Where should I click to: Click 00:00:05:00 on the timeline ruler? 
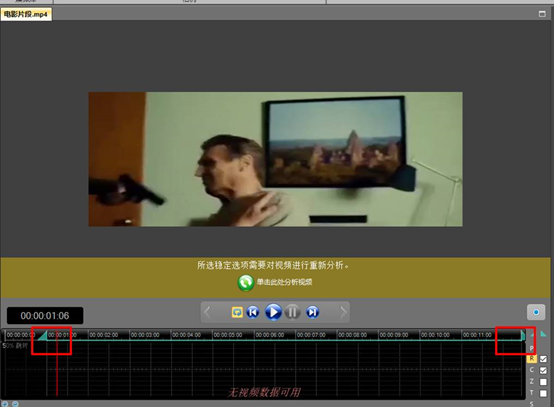228,335
